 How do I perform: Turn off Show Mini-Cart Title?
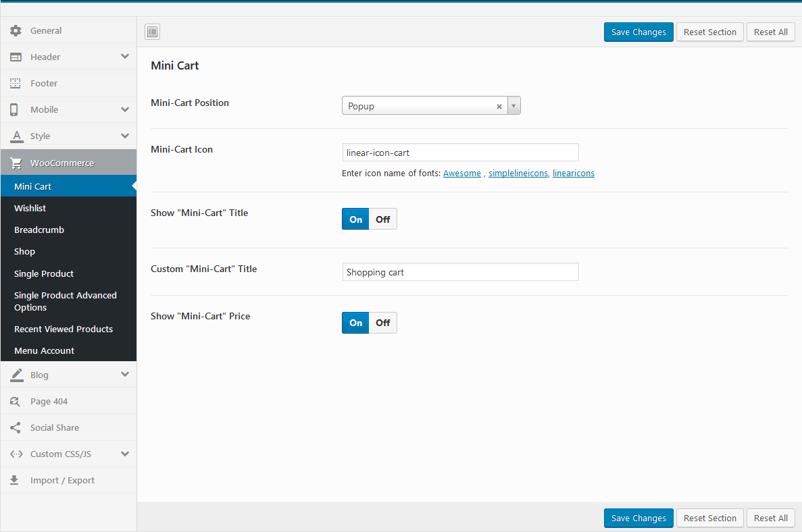(x=382, y=219)
